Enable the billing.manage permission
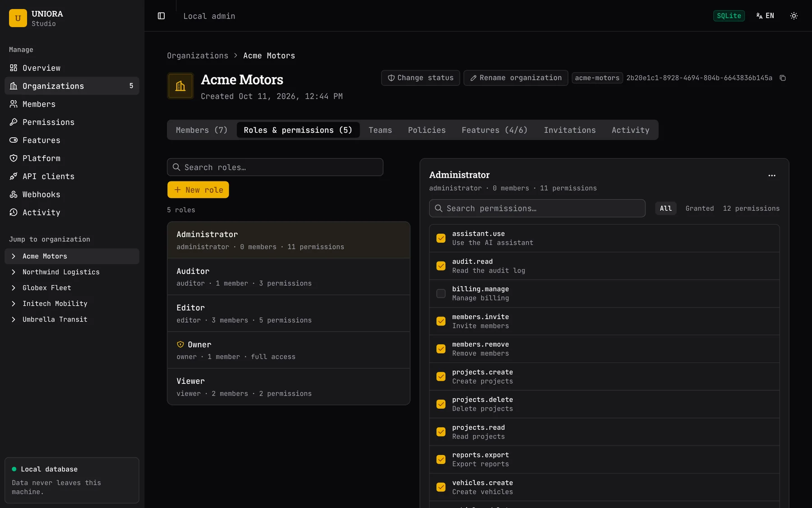 pyautogui.click(x=441, y=294)
